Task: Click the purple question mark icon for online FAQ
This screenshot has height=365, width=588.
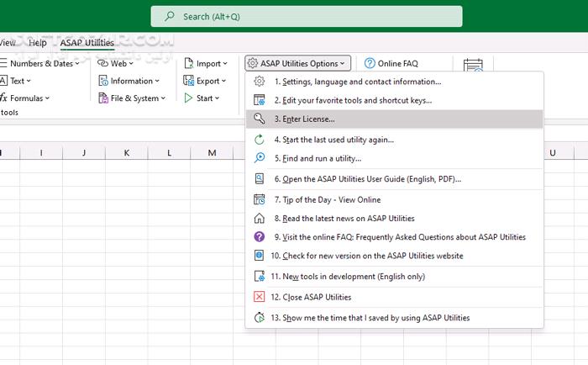Action: (259, 237)
